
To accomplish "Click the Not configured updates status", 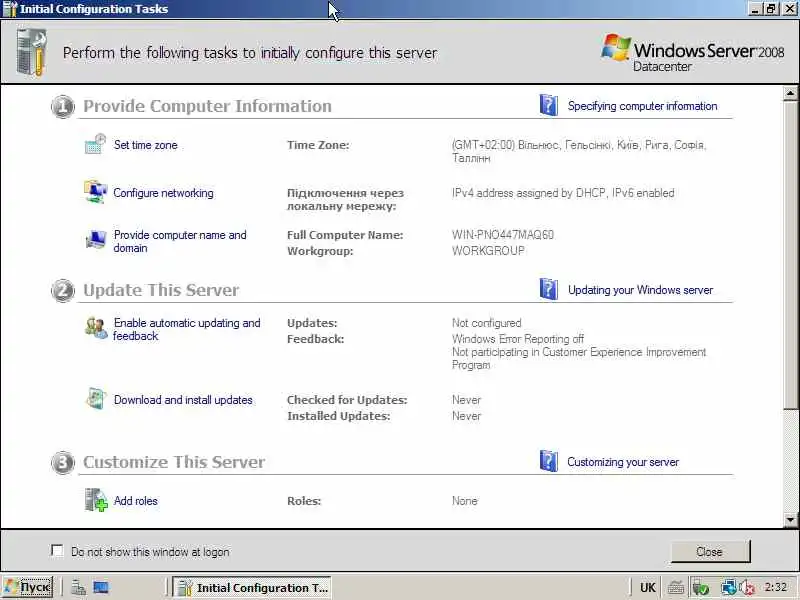I will 487,323.
